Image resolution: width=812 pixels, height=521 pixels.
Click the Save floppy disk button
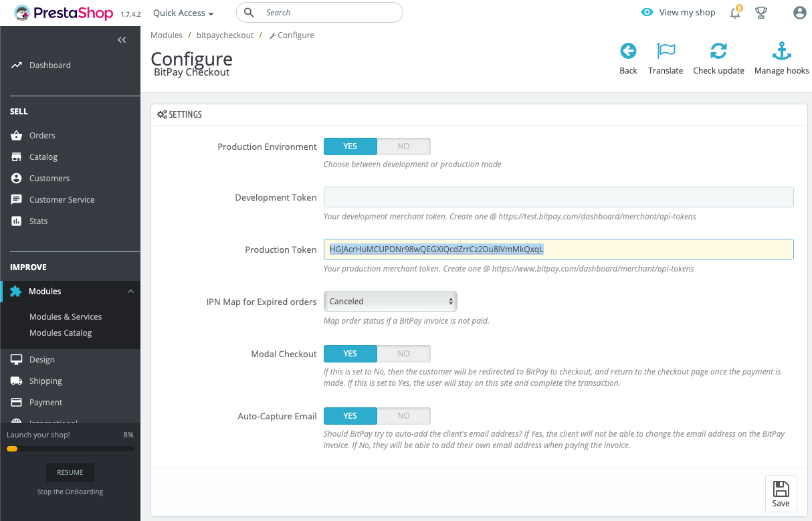pos(781,494)
